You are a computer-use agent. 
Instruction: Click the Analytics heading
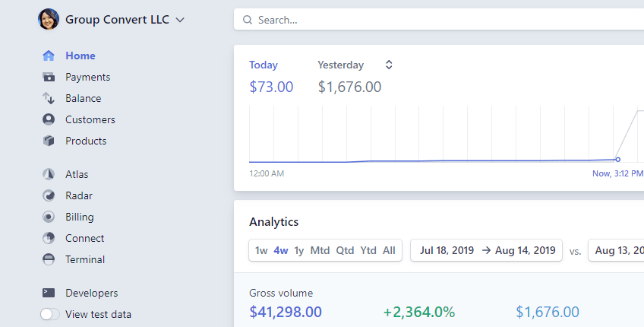(x=274, y=222)
